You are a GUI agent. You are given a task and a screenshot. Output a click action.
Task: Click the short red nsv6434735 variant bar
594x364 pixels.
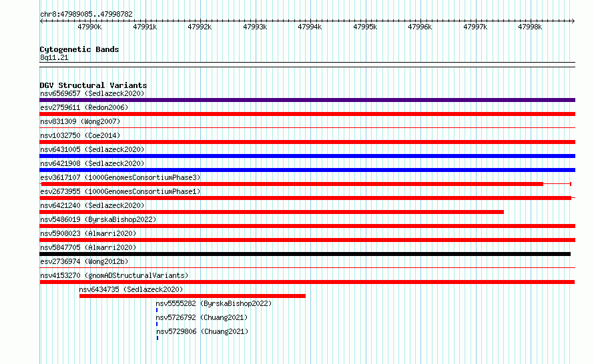click(192, 296)
